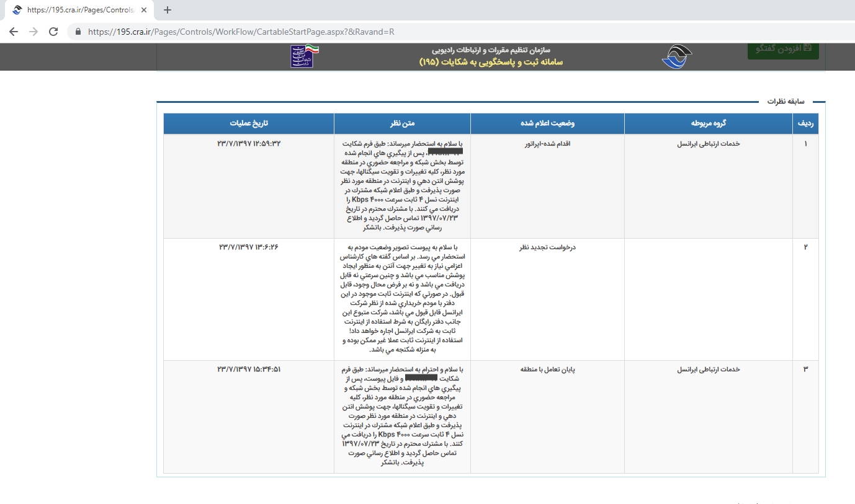Click the وضعیت اعلام شده column header
Image resolution: width=855 pixels, height=504 pixels.
coord(547,123)
